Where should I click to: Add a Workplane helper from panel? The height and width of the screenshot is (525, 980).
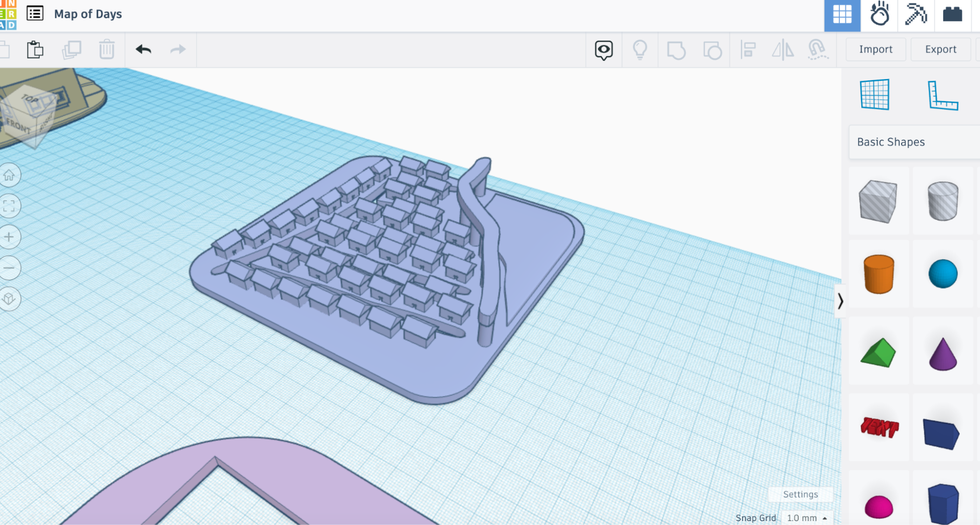pyautogui.click(x=875, y=94)
